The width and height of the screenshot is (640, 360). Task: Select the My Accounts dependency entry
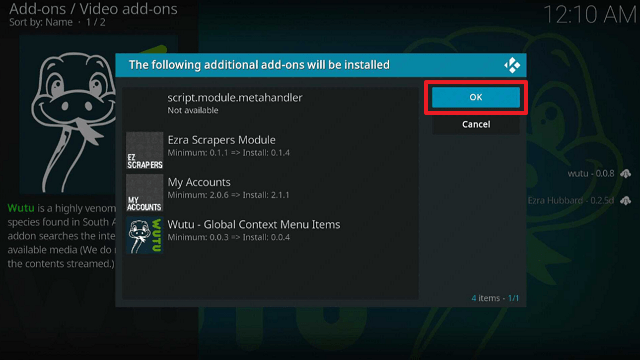271,193
